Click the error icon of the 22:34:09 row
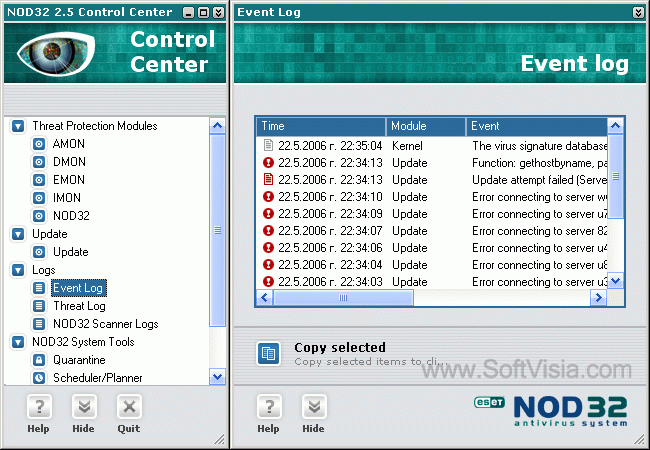This screenshot has height=450, width=650. coord(268,213)
